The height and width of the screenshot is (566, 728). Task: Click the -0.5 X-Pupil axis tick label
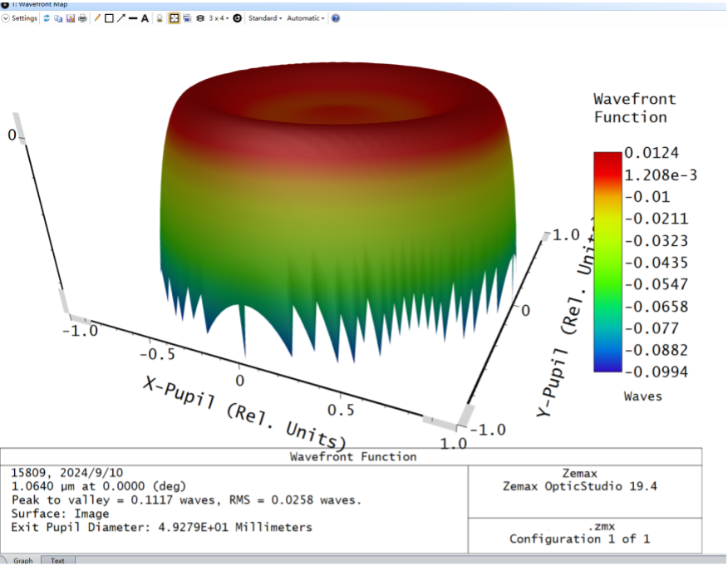pyautogui.click(x=158, y=354)
